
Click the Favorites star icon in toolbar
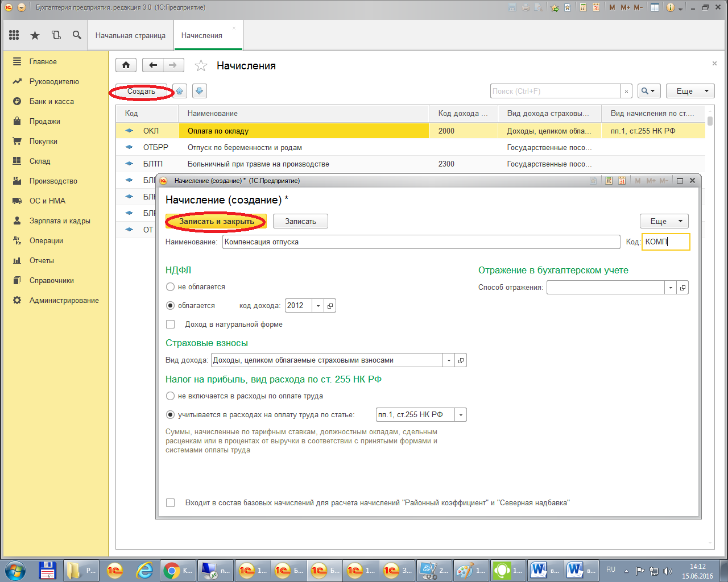pos(35,35)
